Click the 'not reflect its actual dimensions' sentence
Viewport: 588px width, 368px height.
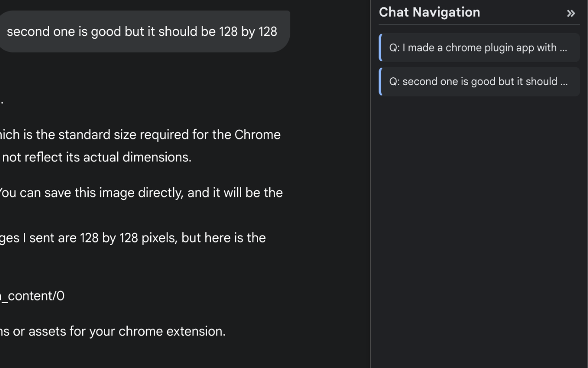(x=96, y=157)
